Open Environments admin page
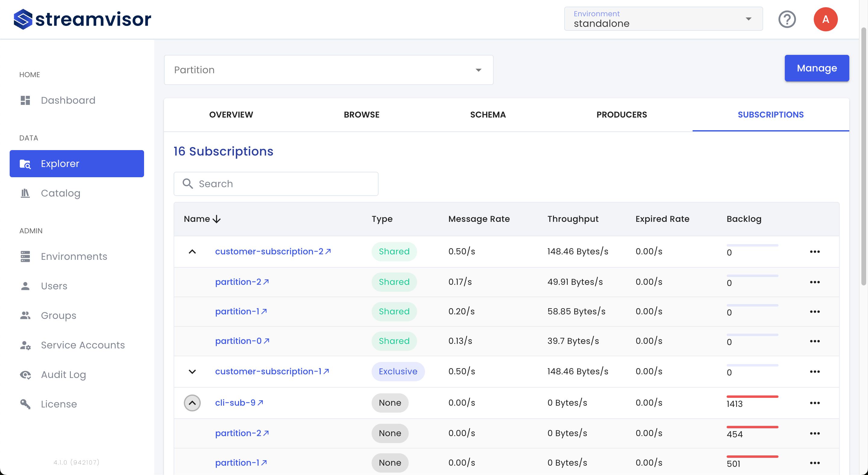Viewport: 868px width, 475px height. click(74, 256)
